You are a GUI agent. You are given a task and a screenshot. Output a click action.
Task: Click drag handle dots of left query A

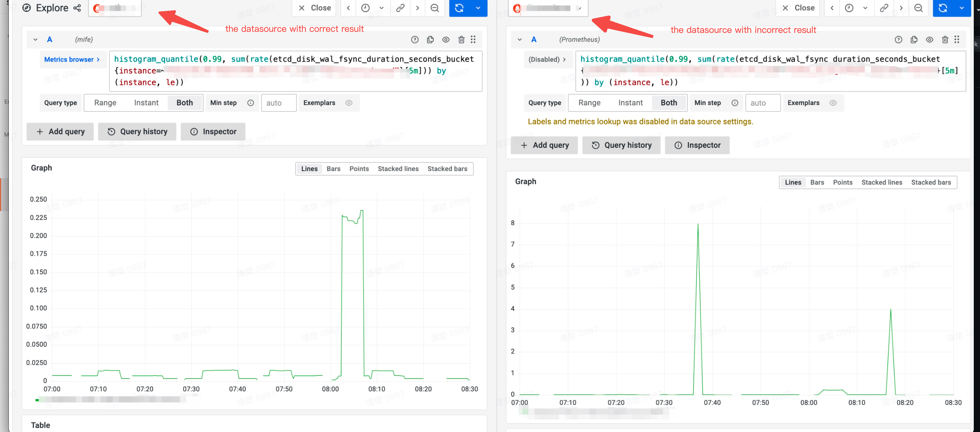pos(473,39)
